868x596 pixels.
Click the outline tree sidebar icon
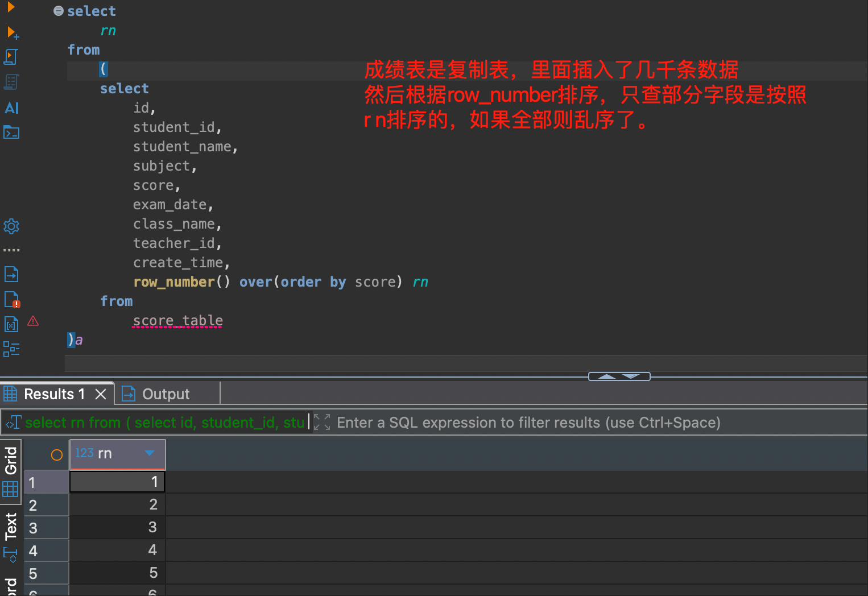11,349
